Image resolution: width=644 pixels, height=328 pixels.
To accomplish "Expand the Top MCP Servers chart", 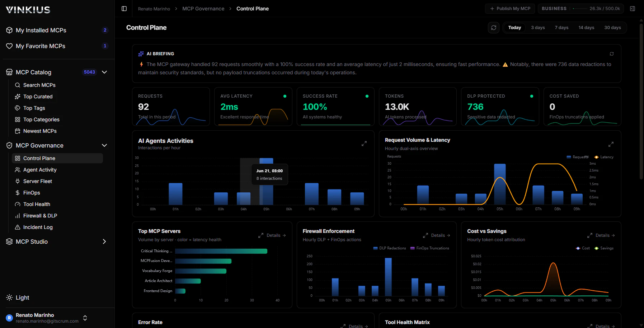I will point(261,235).
